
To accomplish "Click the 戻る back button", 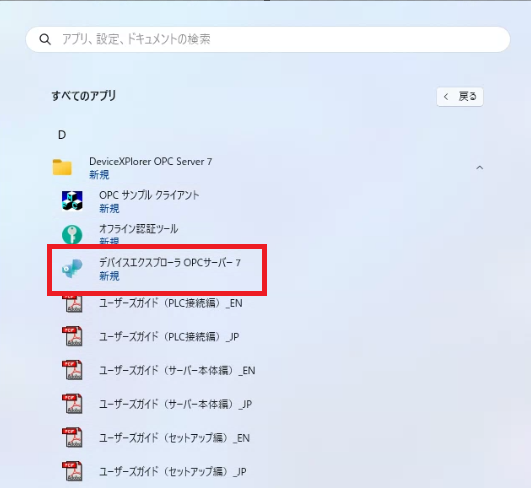I will [460, 97].
